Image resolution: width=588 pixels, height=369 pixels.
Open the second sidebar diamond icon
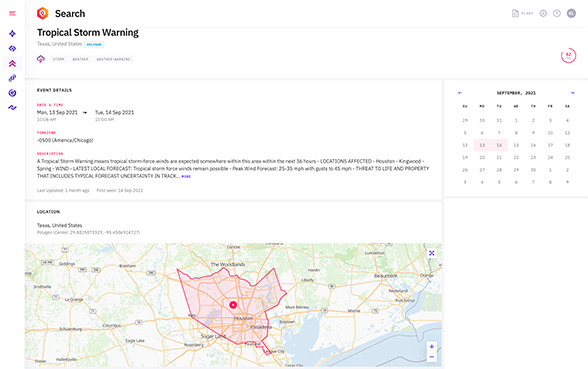click(12, 48)
